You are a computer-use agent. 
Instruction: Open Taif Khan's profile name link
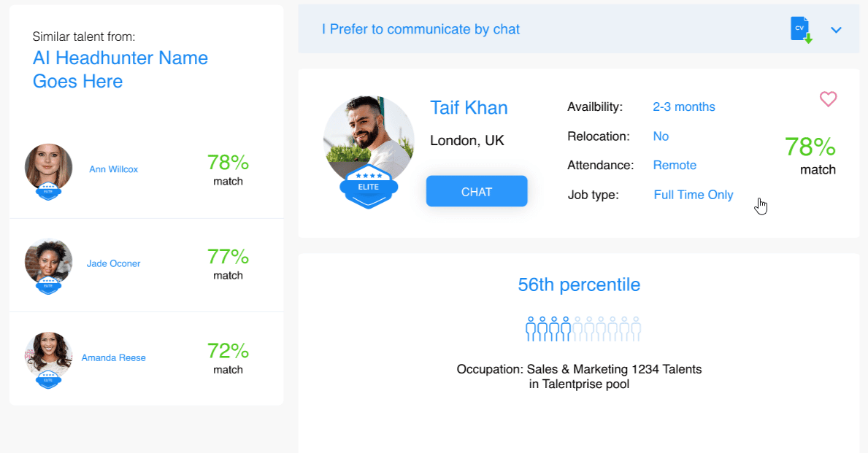(x=469, y=107)
